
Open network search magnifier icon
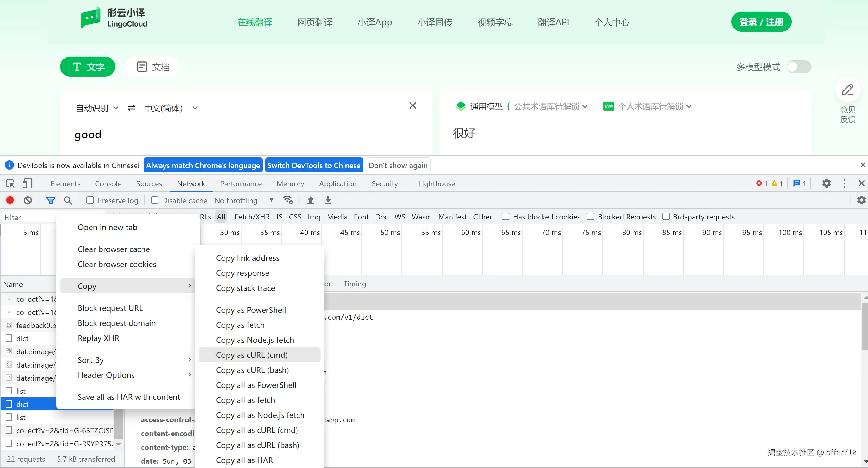(68, 200)
